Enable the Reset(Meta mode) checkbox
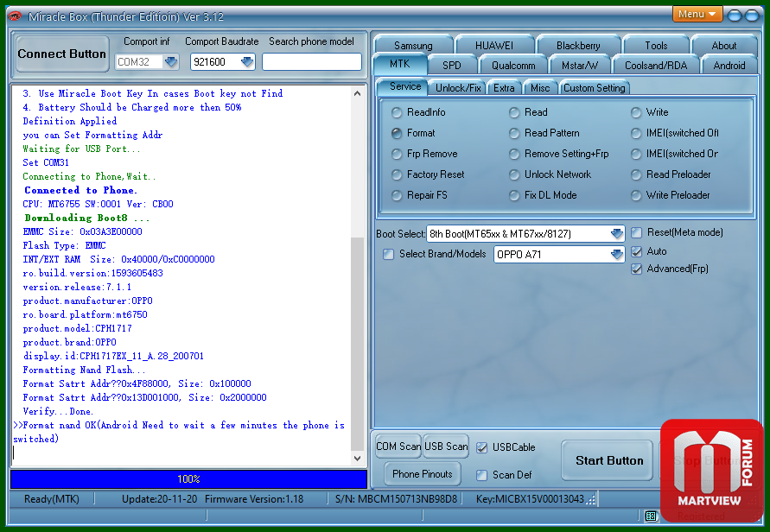The height and width of the screenshot is (532, 770). pyautogui.click(x=637, y=232)
